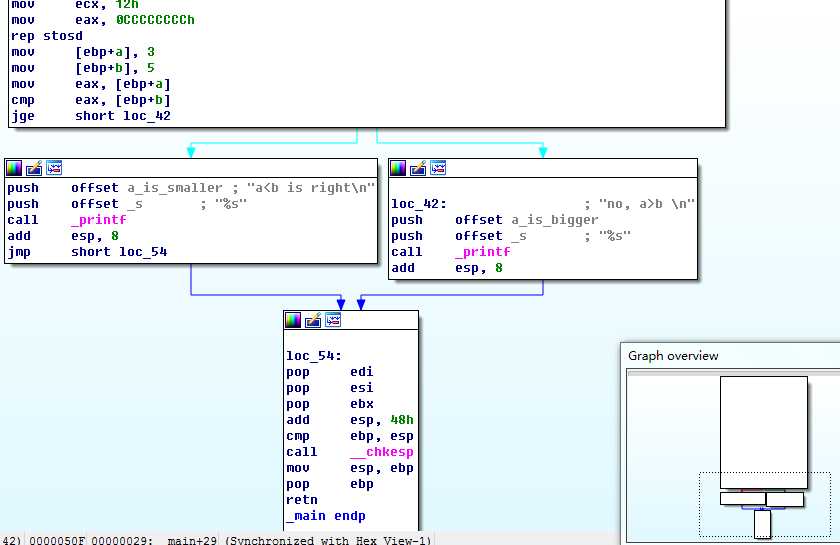Viewport: 840px width, 545px height.
Task: Select the 'mov eax, 0CCCCCCCCh' instruction
Action: [103, 20]
